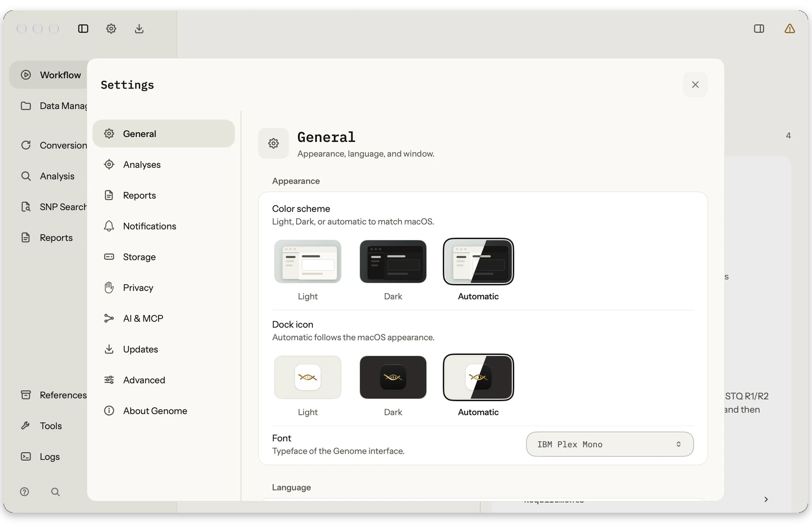Select Light dock icon option
Viewport: 812px width, 532px height.
click(x=307, y=377)
